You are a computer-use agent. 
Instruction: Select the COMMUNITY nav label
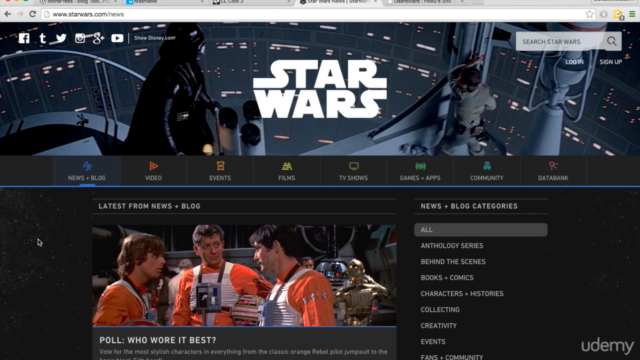coord(487,178)
